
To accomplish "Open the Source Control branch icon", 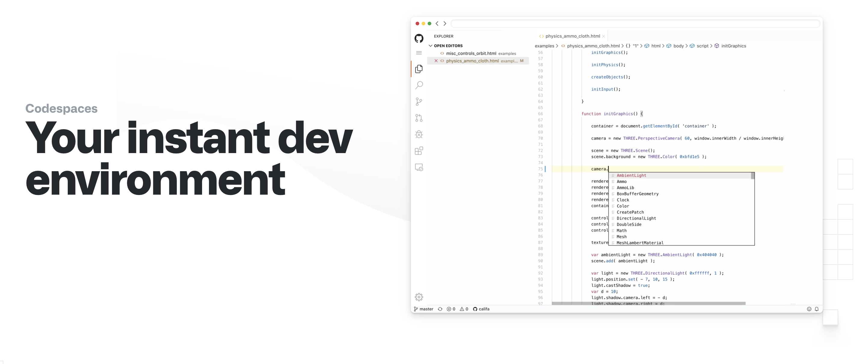I will pos(419,102).
